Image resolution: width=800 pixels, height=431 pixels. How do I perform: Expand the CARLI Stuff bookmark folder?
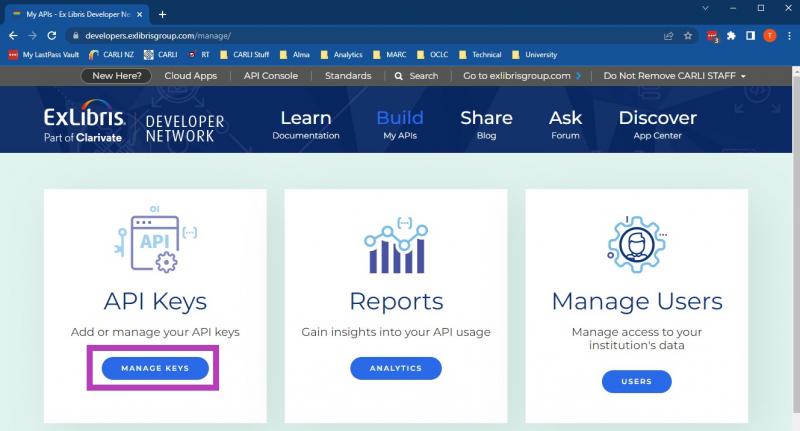[x=244, y=55]
